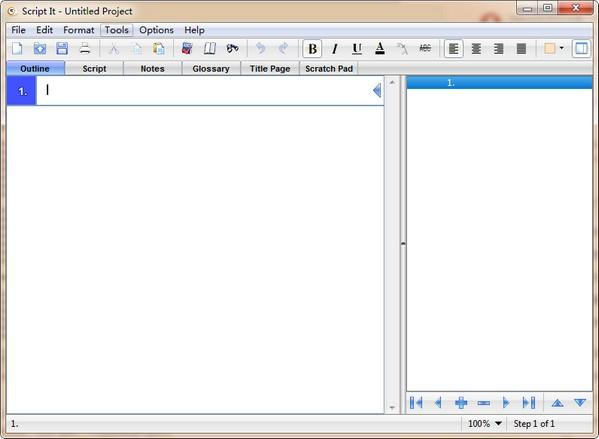This screenshot has width=599, height=439.
Task: Toggle Underline formatting
Action: point(357,49)
